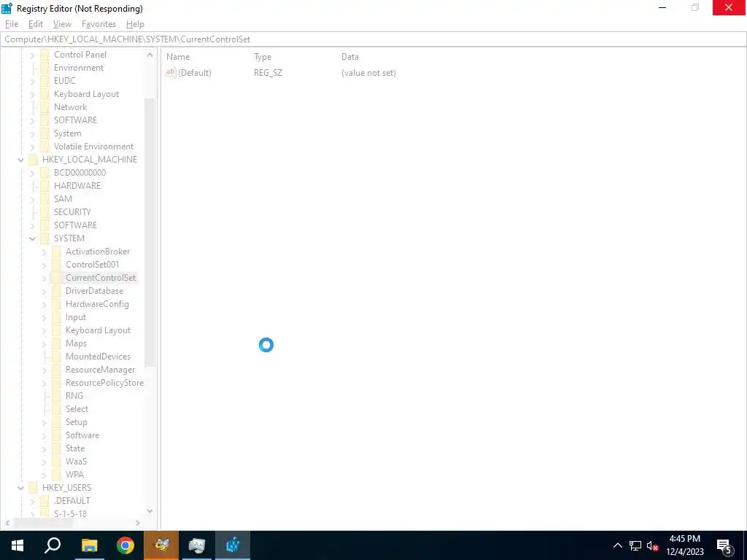Expand the WPA key
747x560 pixels.
(44, 475)
